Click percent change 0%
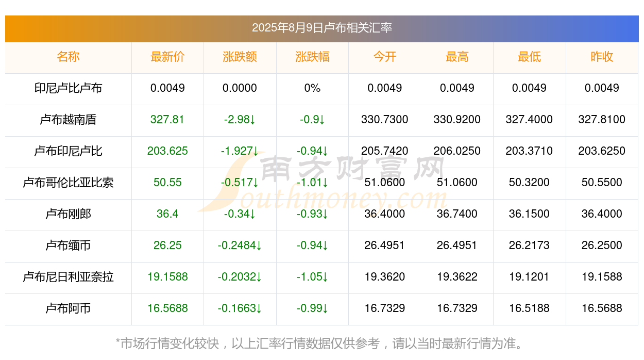This screenshot has width=644, height=360. (x=312, y=88)
